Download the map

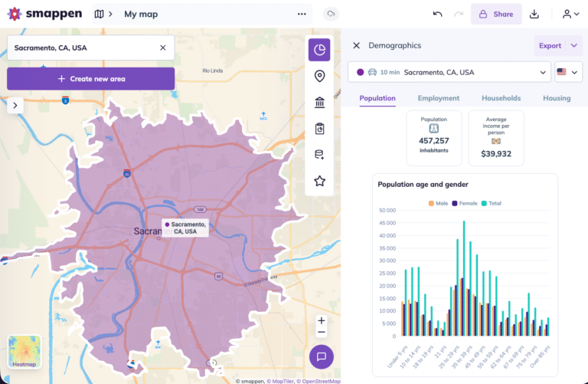(x=534, y=14)
